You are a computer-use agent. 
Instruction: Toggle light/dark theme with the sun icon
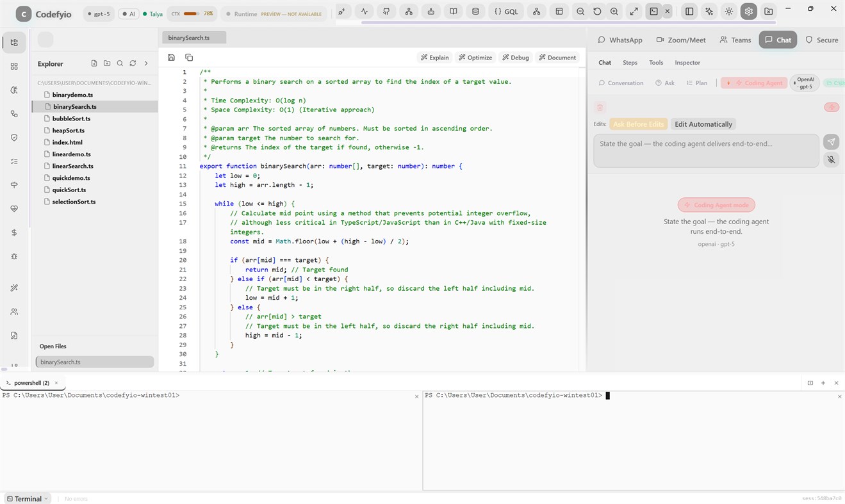point(729,12)
